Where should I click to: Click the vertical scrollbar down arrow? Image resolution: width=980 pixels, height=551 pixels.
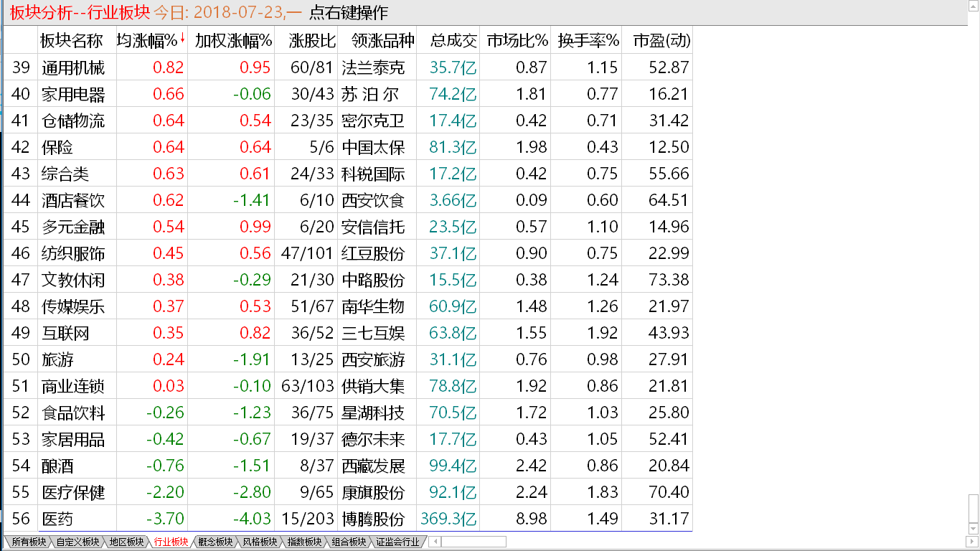974,530
